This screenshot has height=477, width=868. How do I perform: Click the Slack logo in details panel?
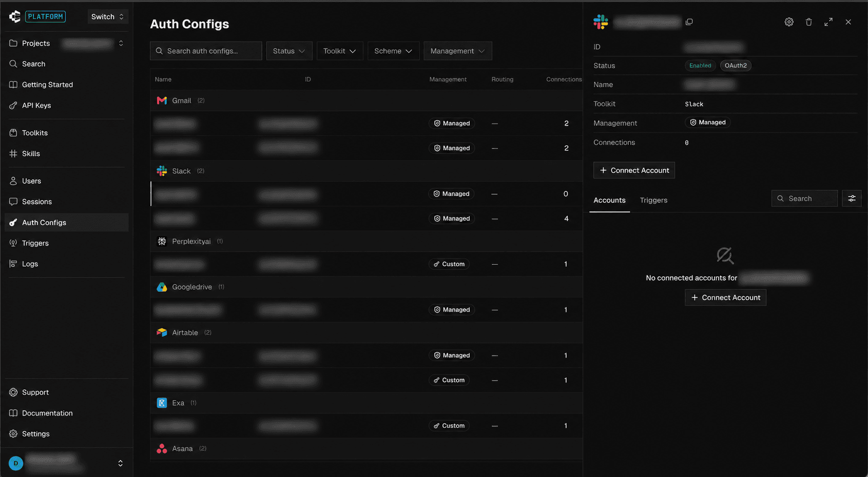click(601, 22)
